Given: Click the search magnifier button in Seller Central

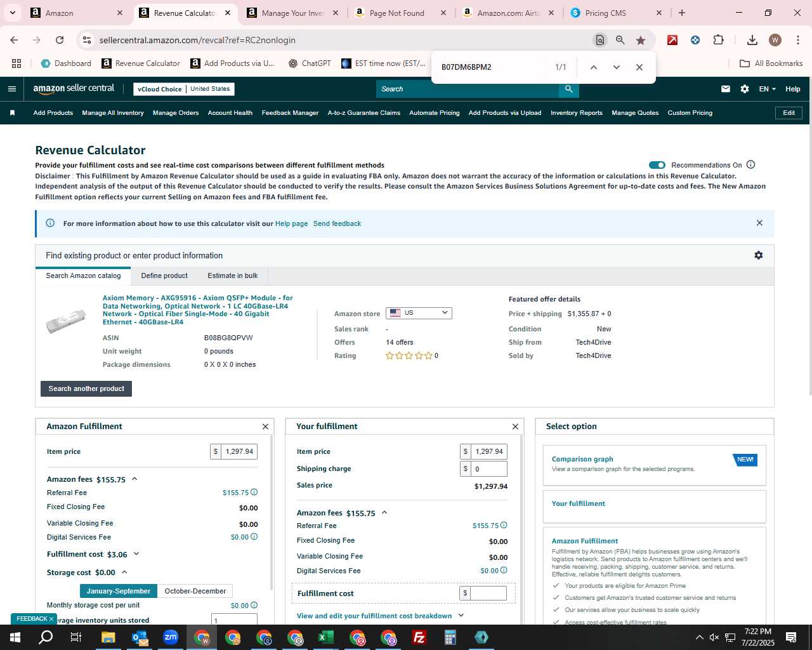Looking at the screenshot, I should (569, 89).
